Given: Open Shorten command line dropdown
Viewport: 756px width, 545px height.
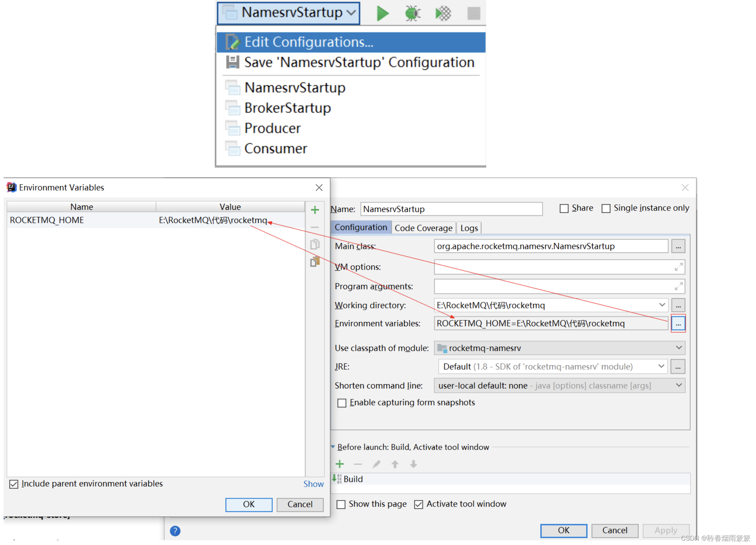Looking at the screenshot, I should tap(559, 386).
